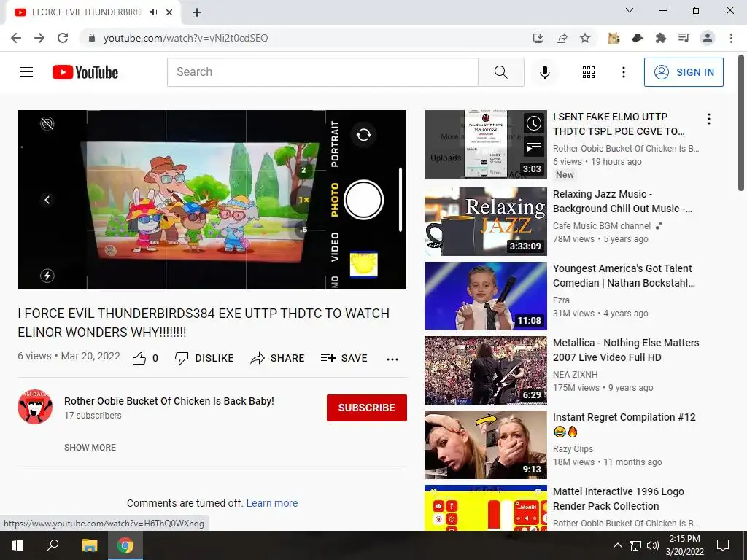Open Metallica Nothing Else Matters thumbnail

[485, 370]
